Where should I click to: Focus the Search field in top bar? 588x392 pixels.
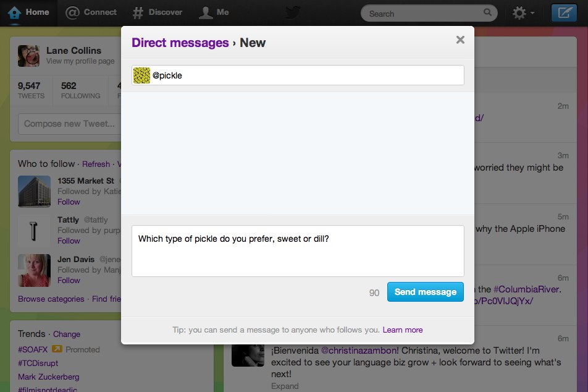tap(429, 14)
